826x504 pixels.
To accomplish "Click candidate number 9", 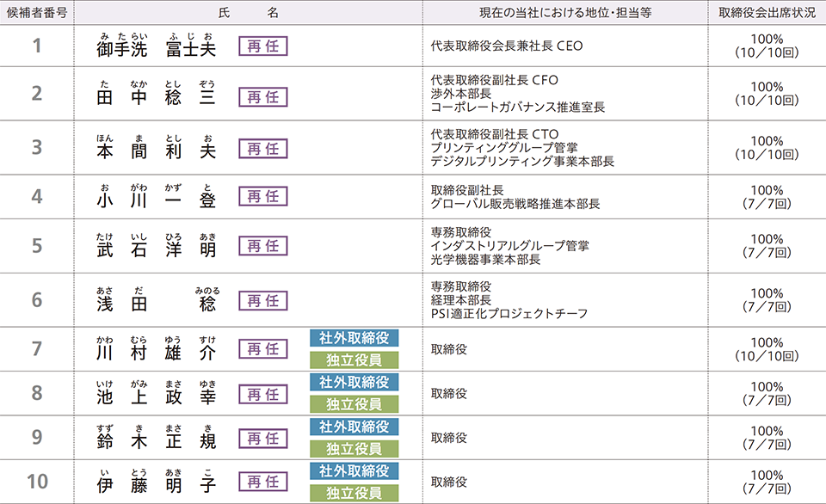I will (37, 438).
